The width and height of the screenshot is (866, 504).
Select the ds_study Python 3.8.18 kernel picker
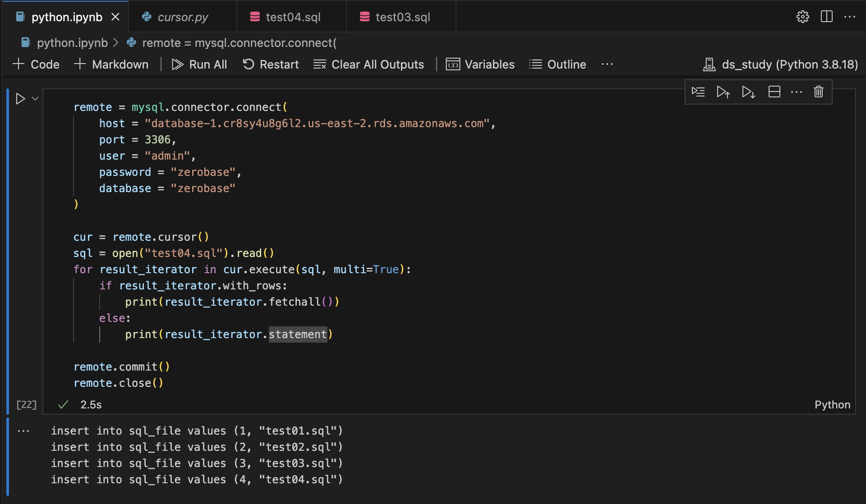click(780, 64)
